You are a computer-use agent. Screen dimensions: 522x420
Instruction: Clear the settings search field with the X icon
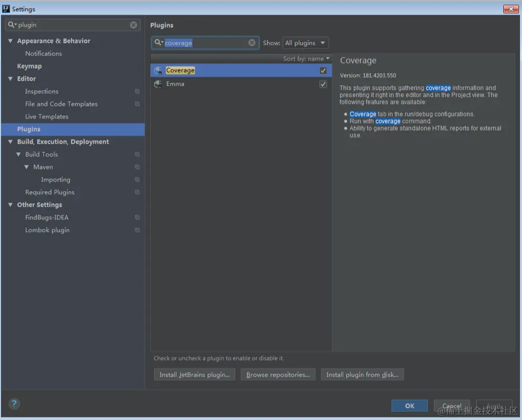[x=134, y=25]
